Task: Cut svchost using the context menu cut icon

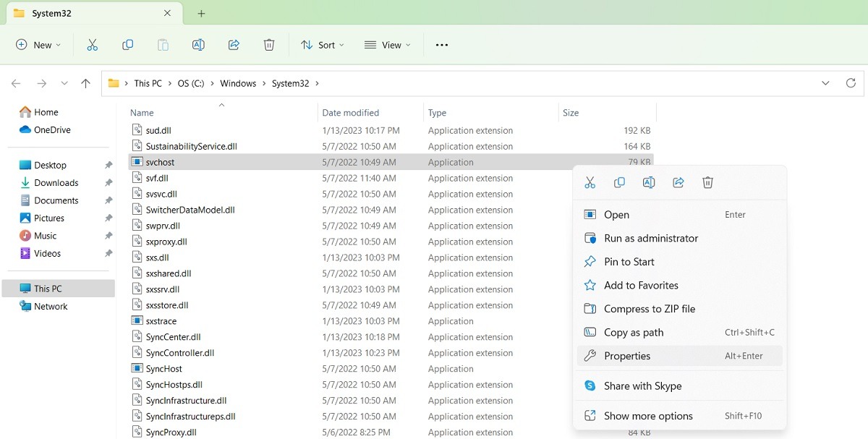Action: coord(590,182)
